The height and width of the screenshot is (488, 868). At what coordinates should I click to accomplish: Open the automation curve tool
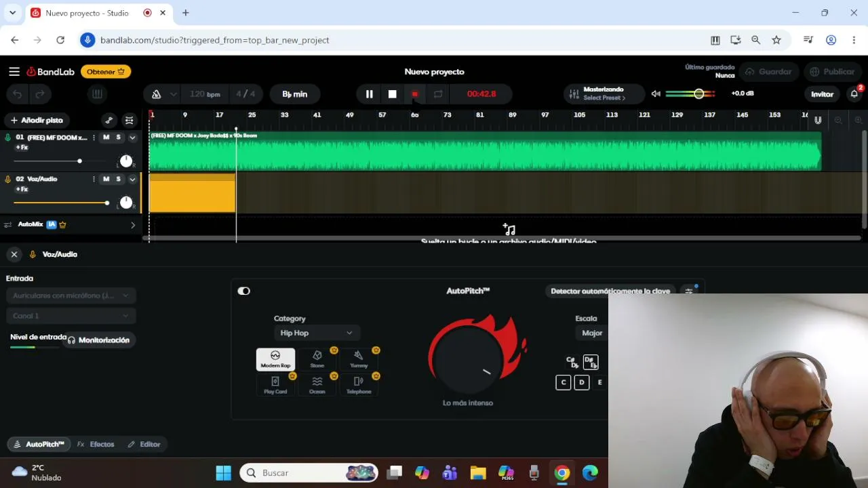pyautogui.click(x=108, y=120)
